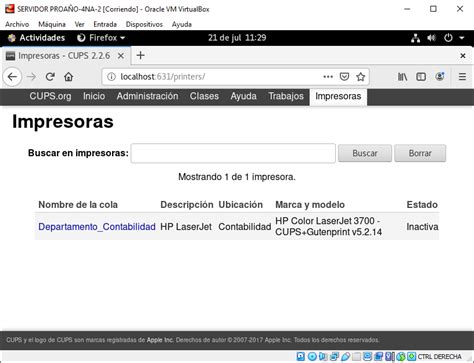474x363 pixels.
Task: Open Firefox hamburger menu
Action: [x=462, y=77]
